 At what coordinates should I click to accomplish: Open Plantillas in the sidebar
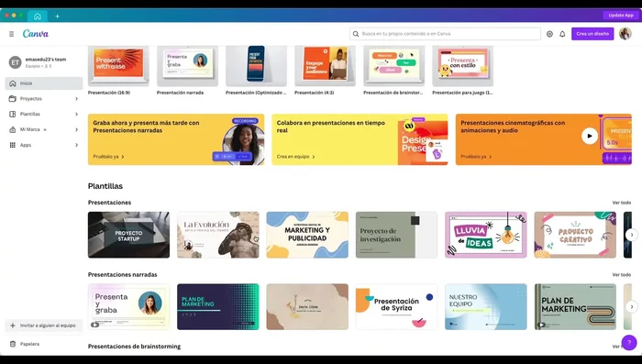[44, 114]
